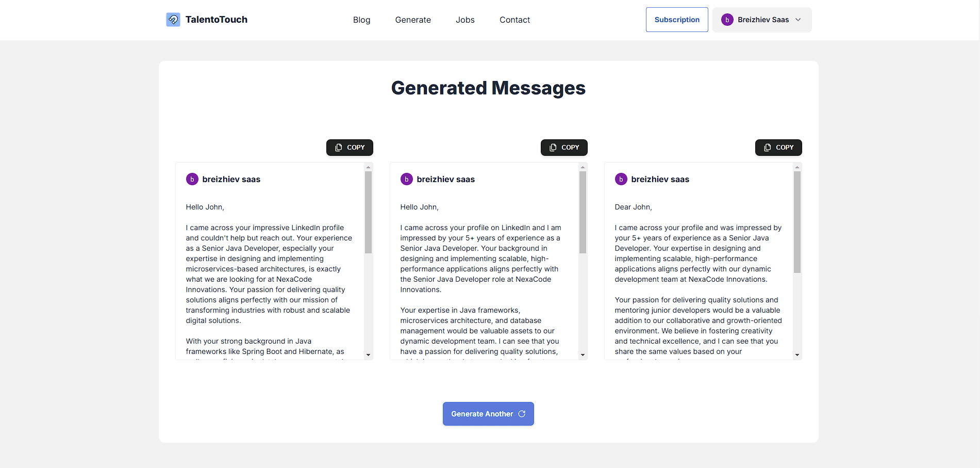Viewport: 980px width, 468px height.
Task: Open the Subscription page
Action: click(676, 19)
